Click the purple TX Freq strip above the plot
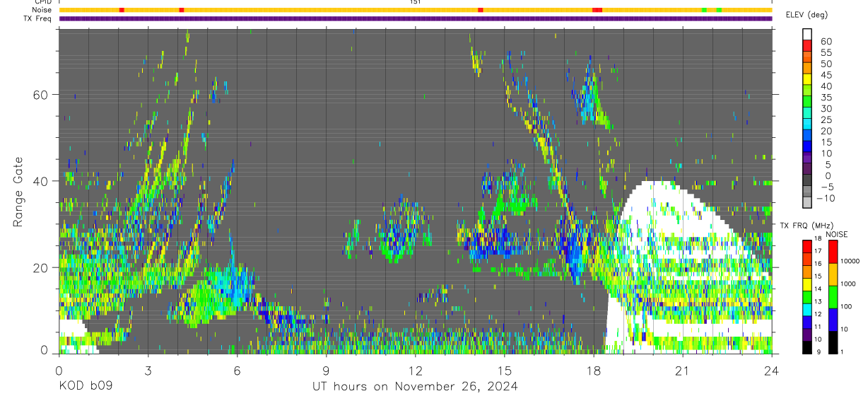868x401 pixels. click(x=416, y=18)
